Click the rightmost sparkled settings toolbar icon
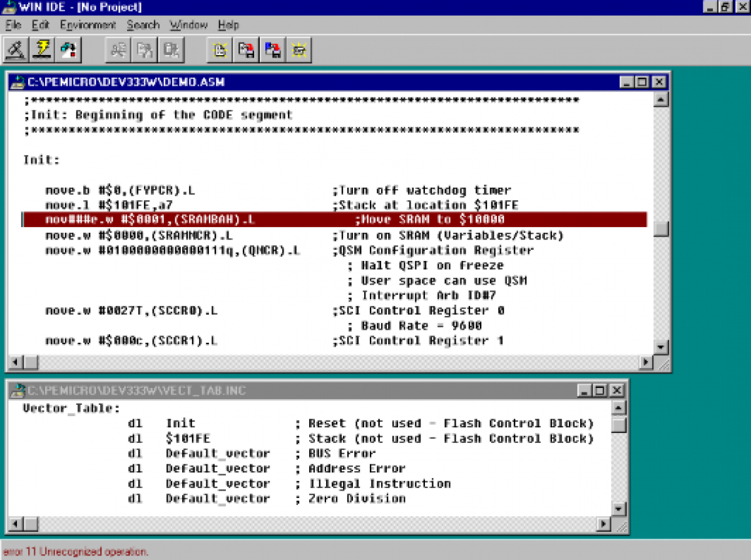Image resolution: width=751 pixels, height=560 pixels. tap(299, 49)
